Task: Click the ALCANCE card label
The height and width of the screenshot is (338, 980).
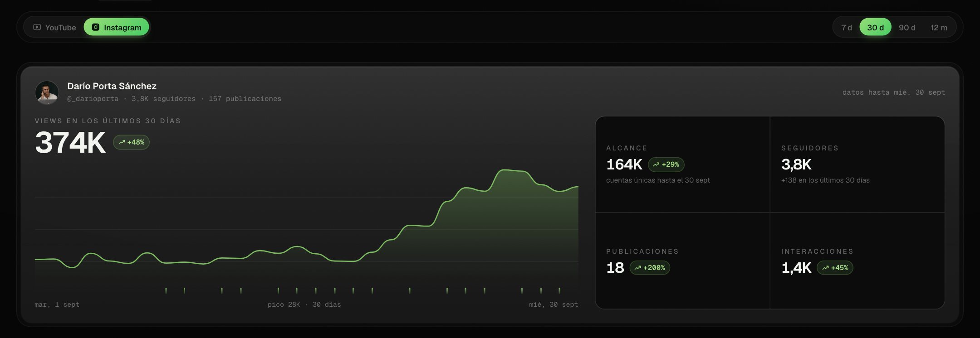Action: tap(627, 148)
